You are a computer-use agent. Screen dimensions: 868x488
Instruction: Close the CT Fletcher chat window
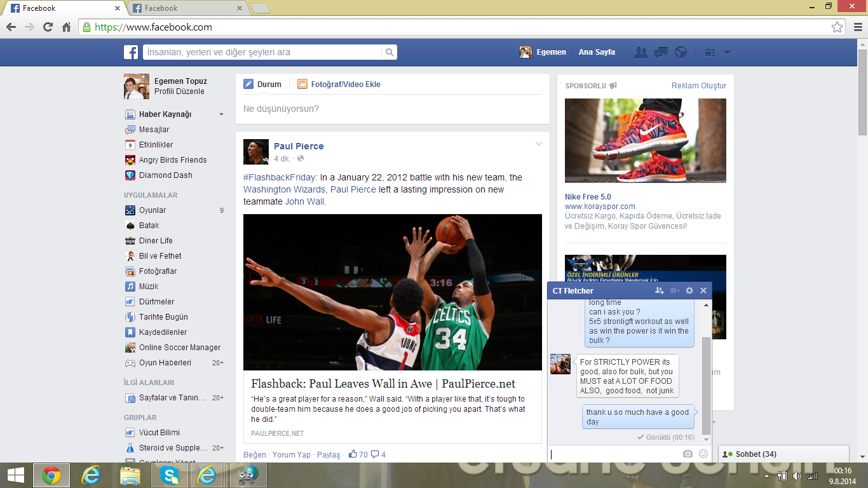coord(703,290)
